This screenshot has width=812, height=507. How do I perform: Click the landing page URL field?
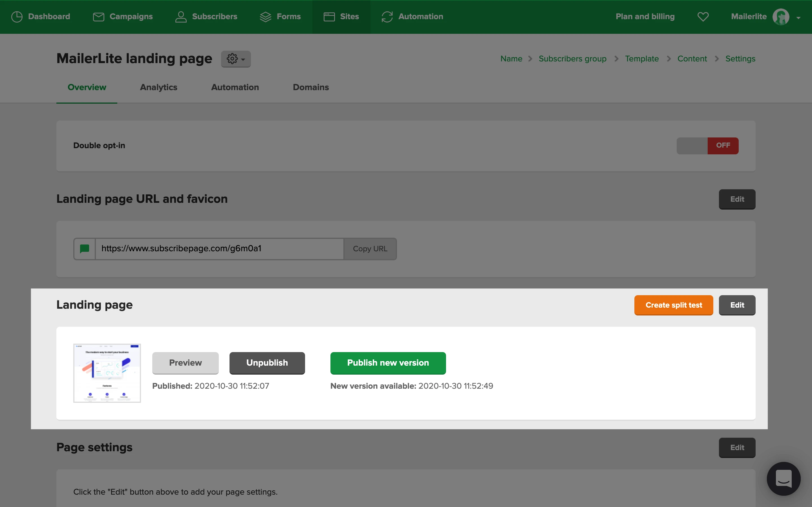pos(219,249)
